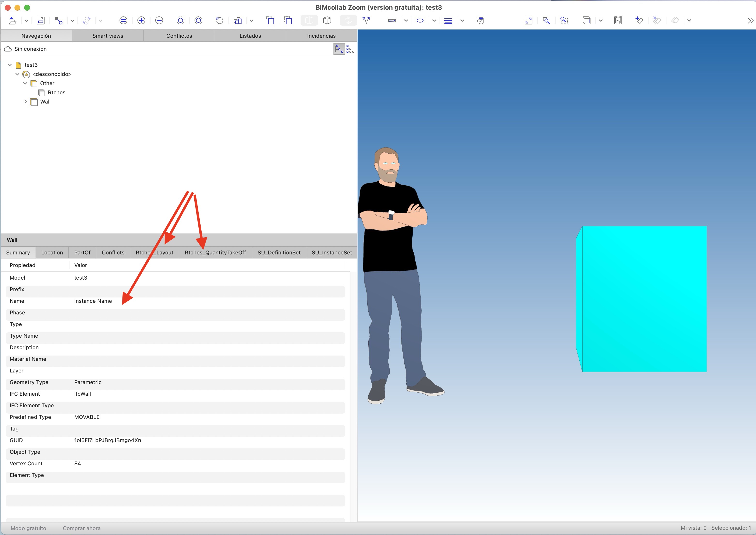The height and width of the screenshot is (535, 756).
Task: Switch to Rtches_QuantityTakeOff property tab
Action: [215, 252]
